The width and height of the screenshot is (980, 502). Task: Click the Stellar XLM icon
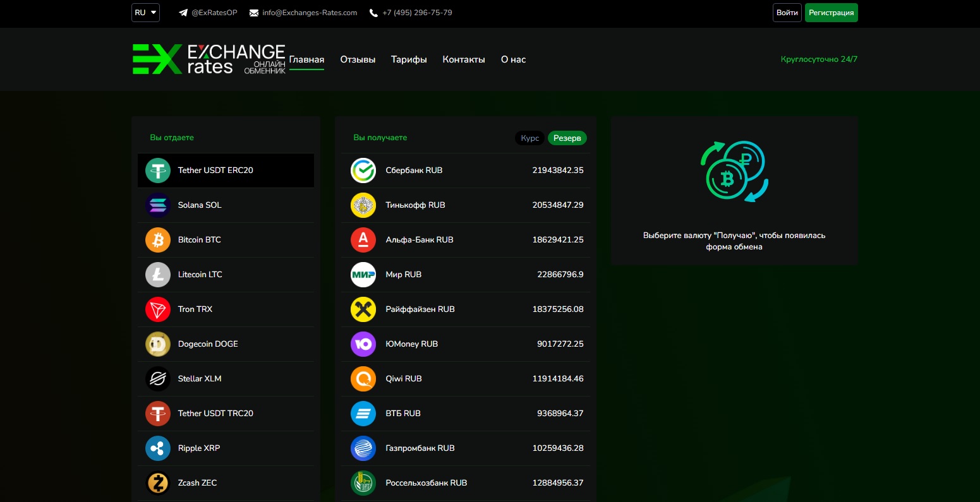158,379
